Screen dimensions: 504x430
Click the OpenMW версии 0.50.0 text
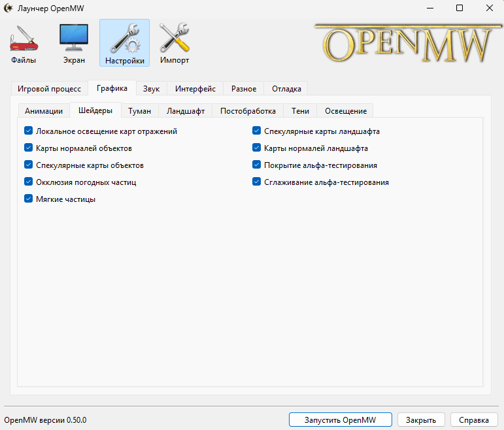coord(45,420)
